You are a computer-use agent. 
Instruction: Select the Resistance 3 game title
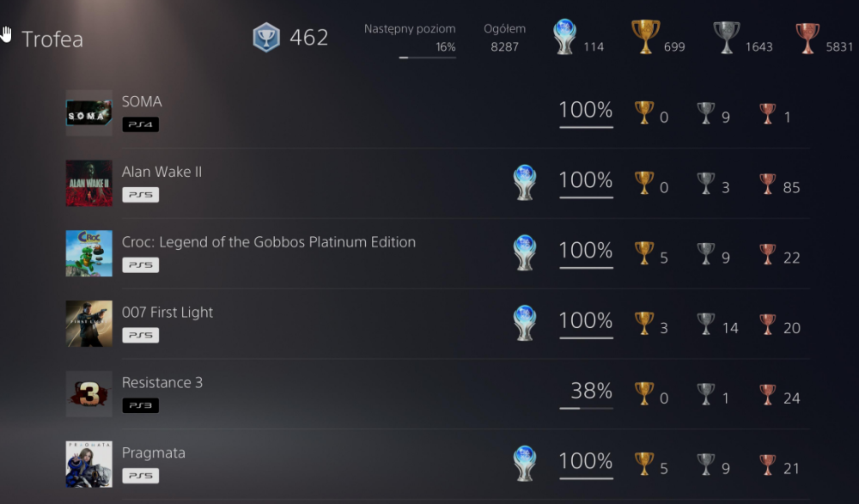click(x=162, y=382)
